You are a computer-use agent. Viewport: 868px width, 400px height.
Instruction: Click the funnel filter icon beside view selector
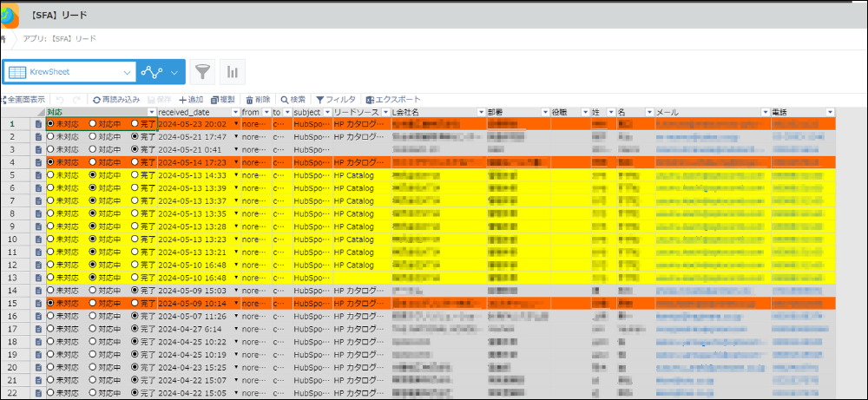tap(202, 71)
